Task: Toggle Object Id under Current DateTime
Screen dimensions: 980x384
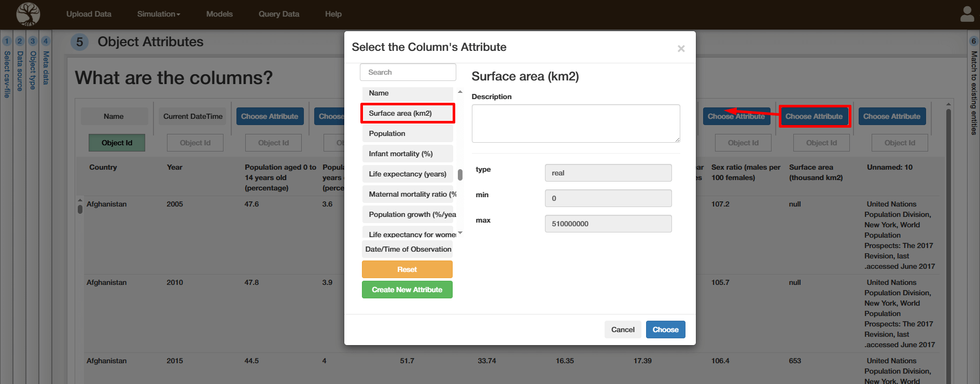Action: tap(195, 143)
